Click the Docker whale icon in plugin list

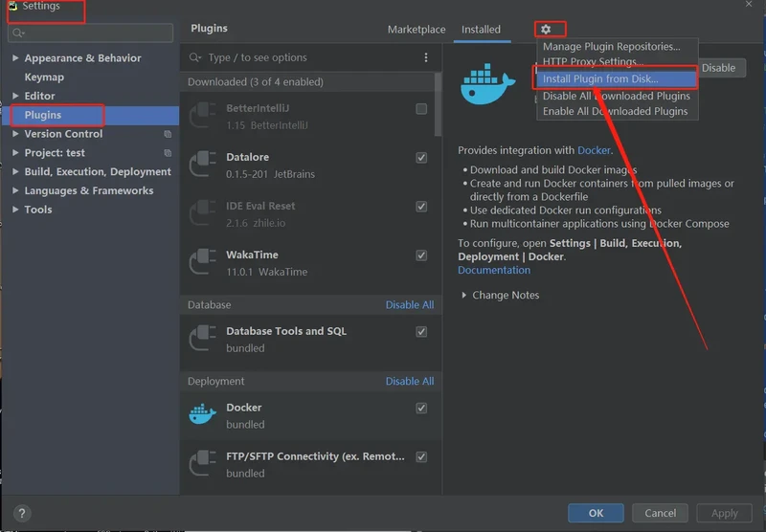[x=202, y=414]
